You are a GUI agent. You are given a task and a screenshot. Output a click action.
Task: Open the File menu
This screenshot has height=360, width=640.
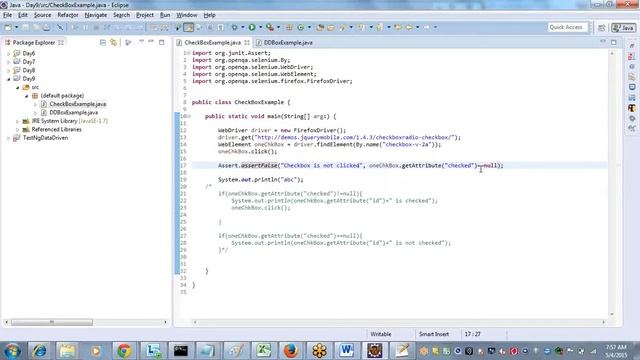[7, 15]
